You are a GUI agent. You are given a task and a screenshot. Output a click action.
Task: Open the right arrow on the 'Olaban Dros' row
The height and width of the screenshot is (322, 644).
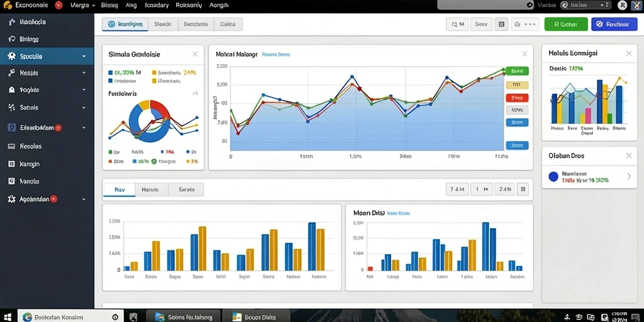[629, 176]
